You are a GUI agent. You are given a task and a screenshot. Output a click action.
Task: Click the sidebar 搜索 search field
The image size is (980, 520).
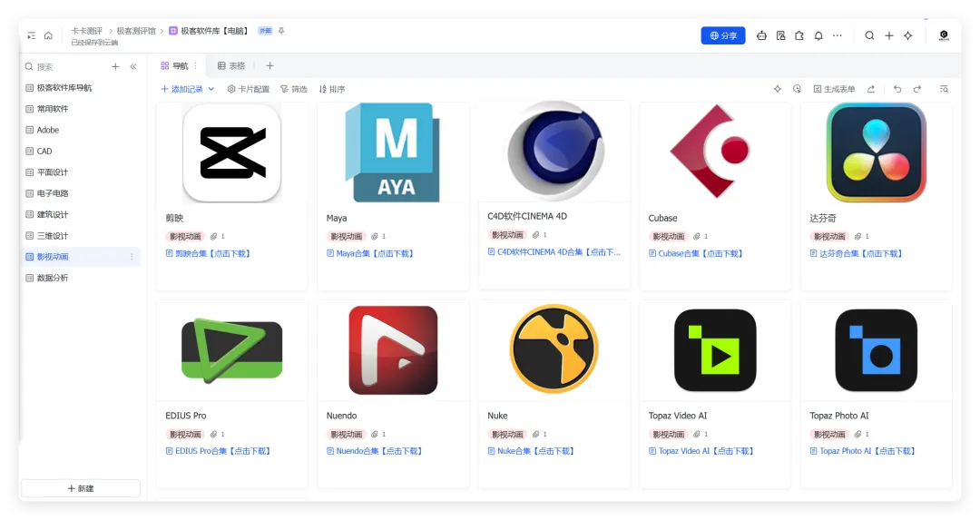pos(65,66)
